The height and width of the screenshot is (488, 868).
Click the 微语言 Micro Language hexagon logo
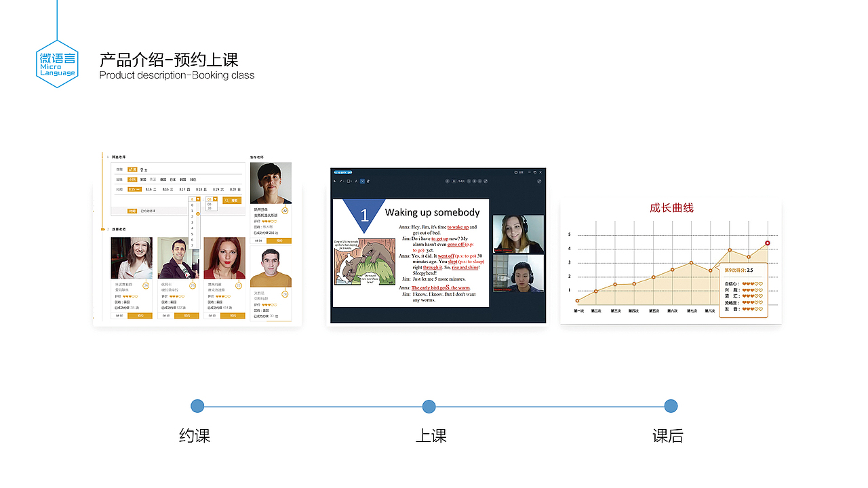click(57, 63)
